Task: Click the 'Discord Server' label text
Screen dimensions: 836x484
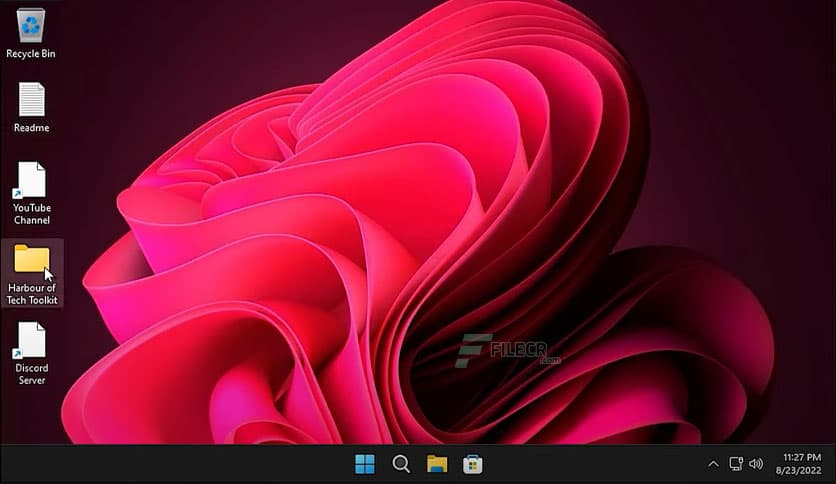Action: pyautogui.click(x=31, y=374)
